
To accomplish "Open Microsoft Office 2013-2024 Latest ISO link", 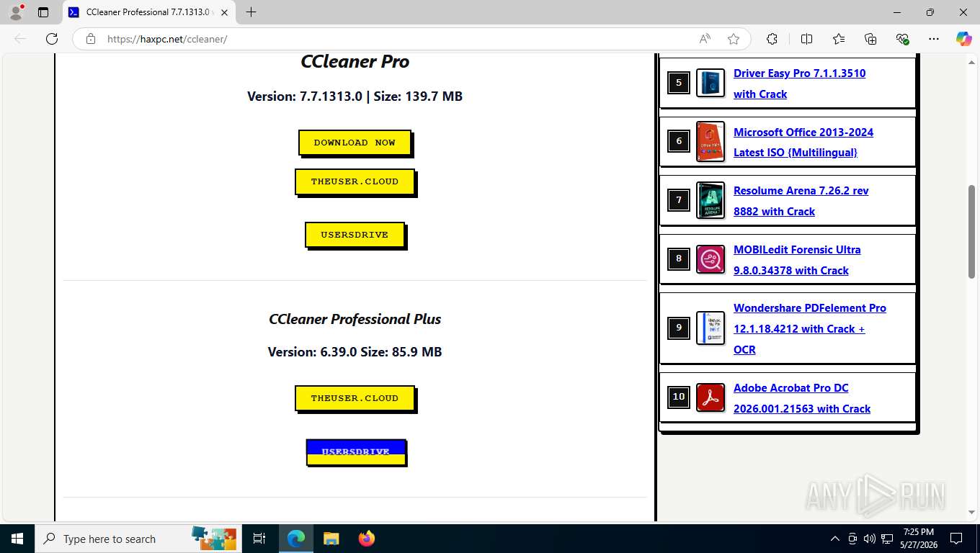I will [x=803, y=142].
